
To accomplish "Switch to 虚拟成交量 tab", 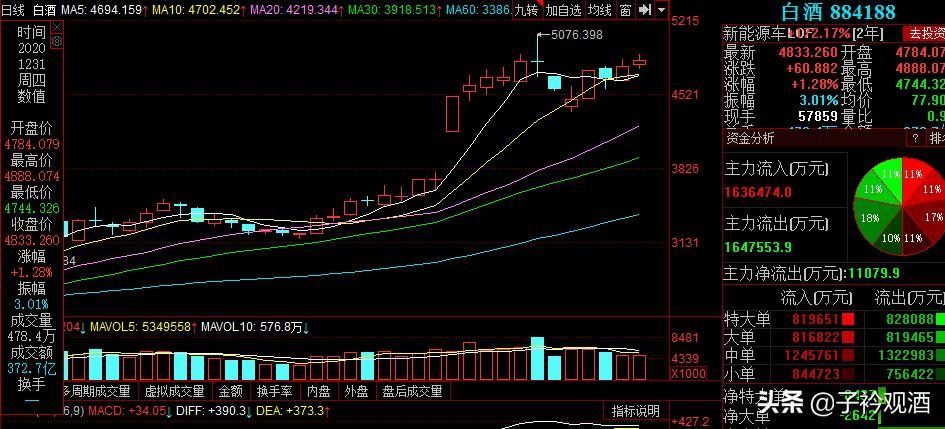I will (x=175, y=391).
